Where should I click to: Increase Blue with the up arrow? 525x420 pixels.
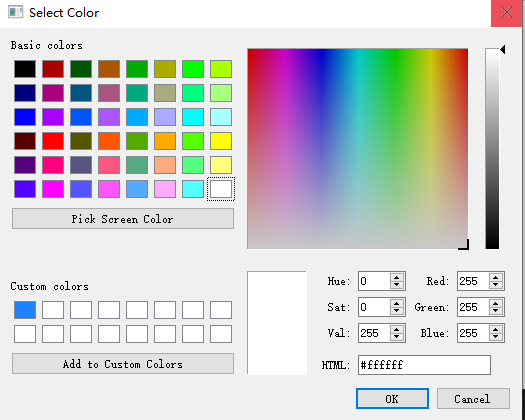pos(496,329)
